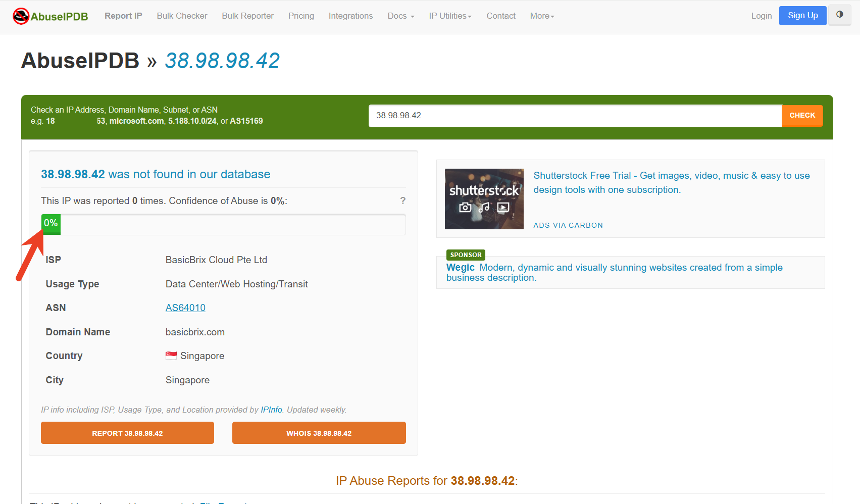This screenshot has width=860, height=504.
Task: Expand the Docs dropdown menu
Action: click(401, 16)
